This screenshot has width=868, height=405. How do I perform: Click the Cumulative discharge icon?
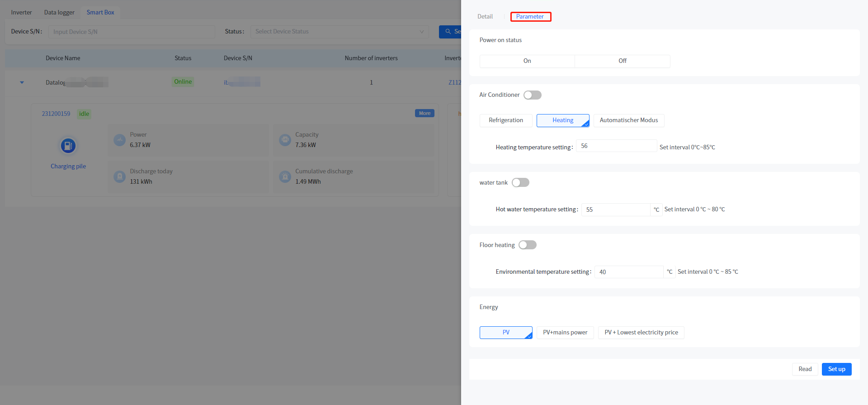[285, 176]
